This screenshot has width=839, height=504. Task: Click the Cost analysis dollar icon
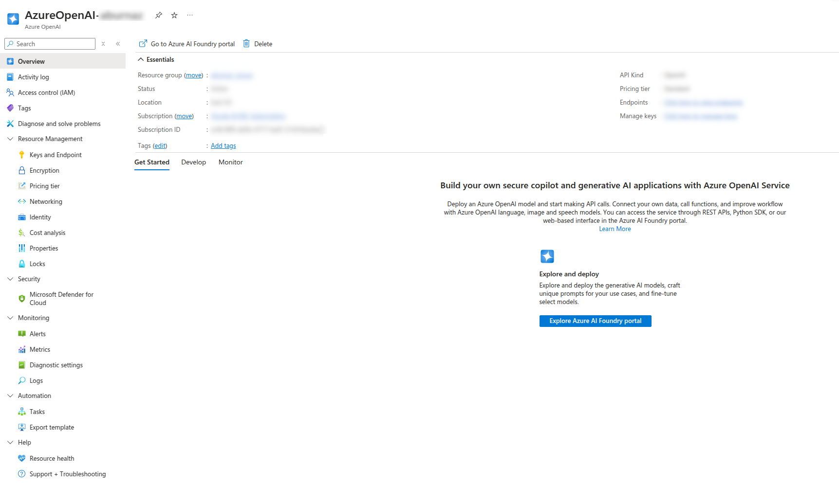pyautogui.click(x=22, y=233)
